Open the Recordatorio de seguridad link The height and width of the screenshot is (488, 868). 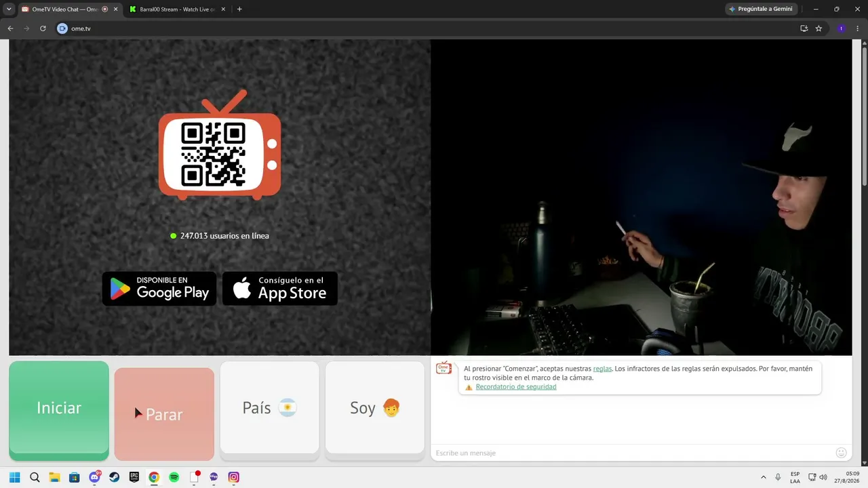coord(516,387)
